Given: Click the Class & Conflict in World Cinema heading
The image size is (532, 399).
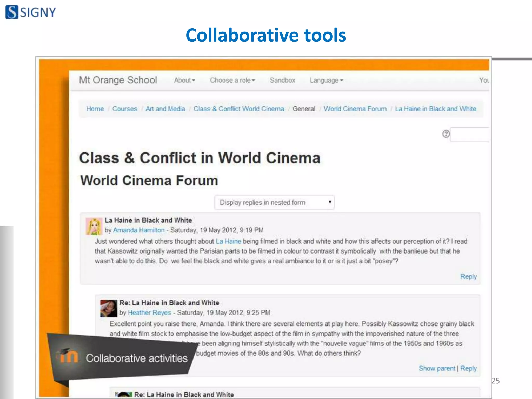Looking at the screenshot, I should pyautogui.click(x=200, y=158).
